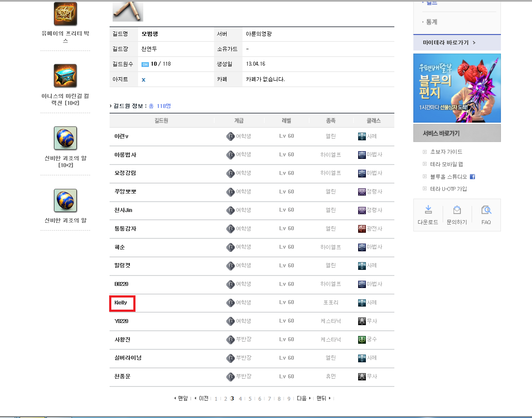Click the class icon in Kielly's row

[x=362, y=303]
